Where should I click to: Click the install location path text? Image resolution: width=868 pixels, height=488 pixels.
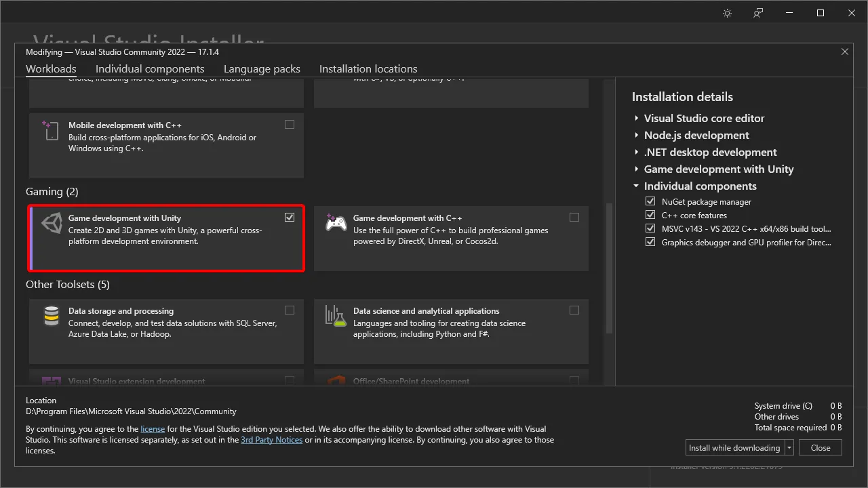pos(131,411)
